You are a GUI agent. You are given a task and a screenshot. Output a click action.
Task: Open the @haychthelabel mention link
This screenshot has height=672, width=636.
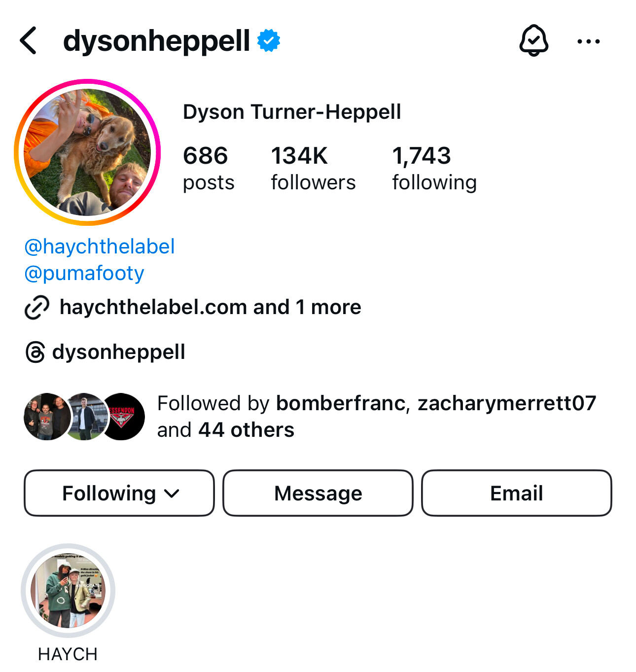click(x=100, y=247)
